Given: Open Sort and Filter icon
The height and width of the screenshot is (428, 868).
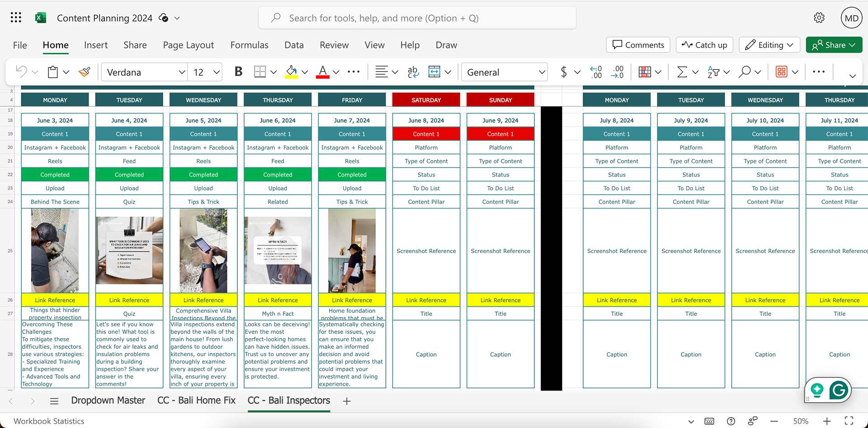Looking at the screenshot, I should [x=713, y=72].
